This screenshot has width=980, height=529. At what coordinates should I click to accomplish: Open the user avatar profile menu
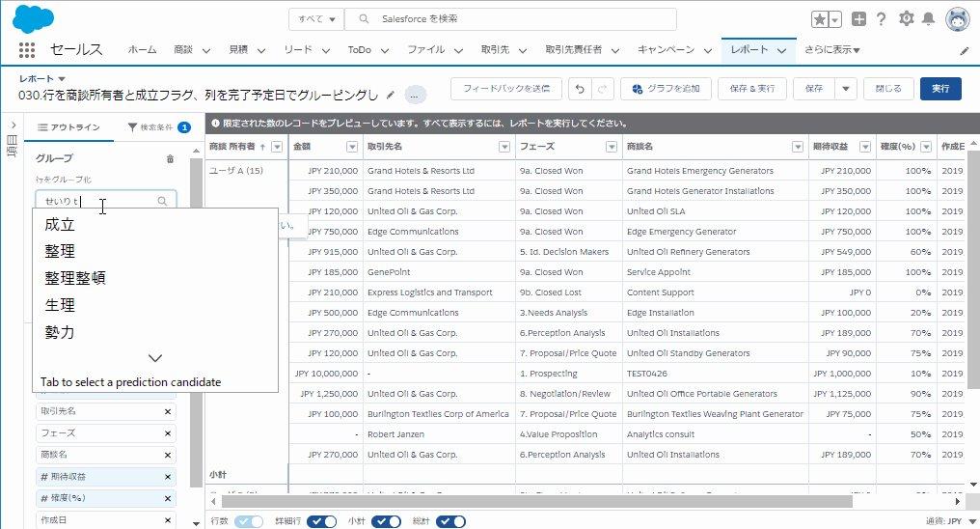tap(958, 18)
